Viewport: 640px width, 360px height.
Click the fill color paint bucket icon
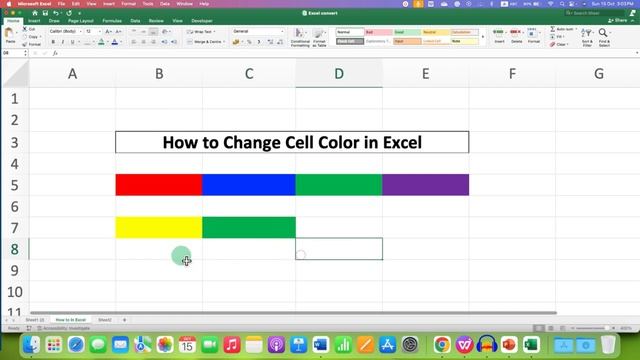pos(101,42)
